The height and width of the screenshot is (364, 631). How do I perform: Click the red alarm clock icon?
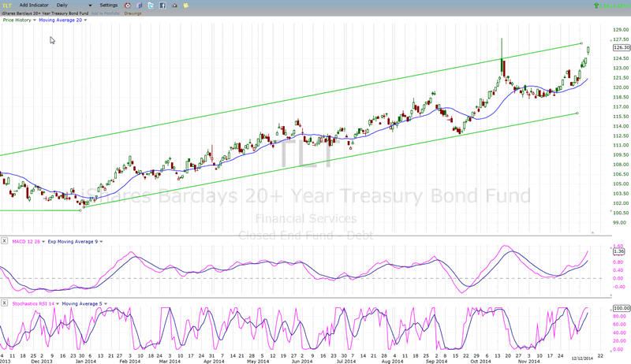click(x=128, y=6)
